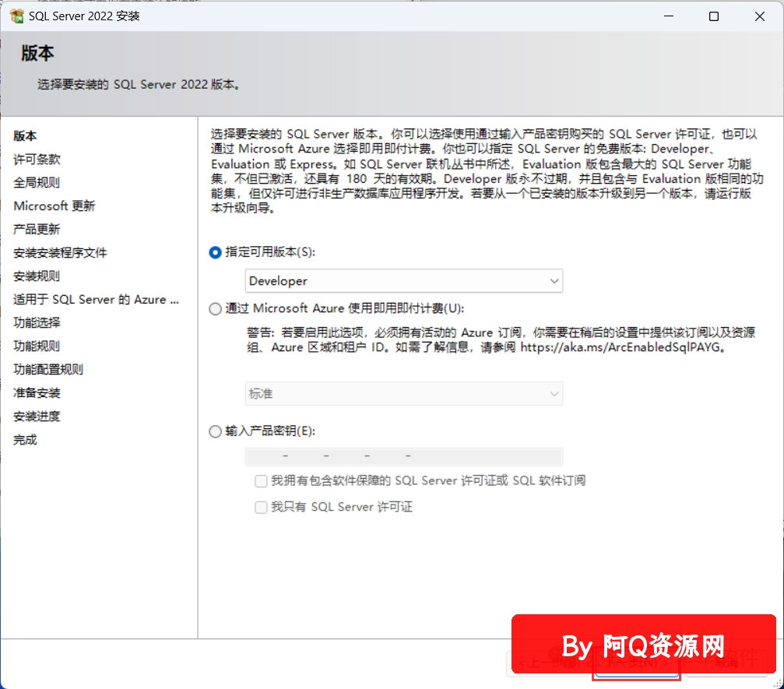This screenshot has width=784, height=689.
Task: Choose the 输入产品密钥 radio button
Action: (x=216, y=431)
